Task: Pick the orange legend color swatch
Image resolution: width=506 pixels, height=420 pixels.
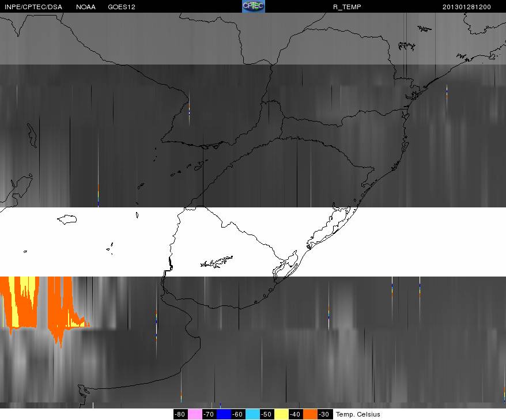Action: pyautogui.click(x=310, y=414)
